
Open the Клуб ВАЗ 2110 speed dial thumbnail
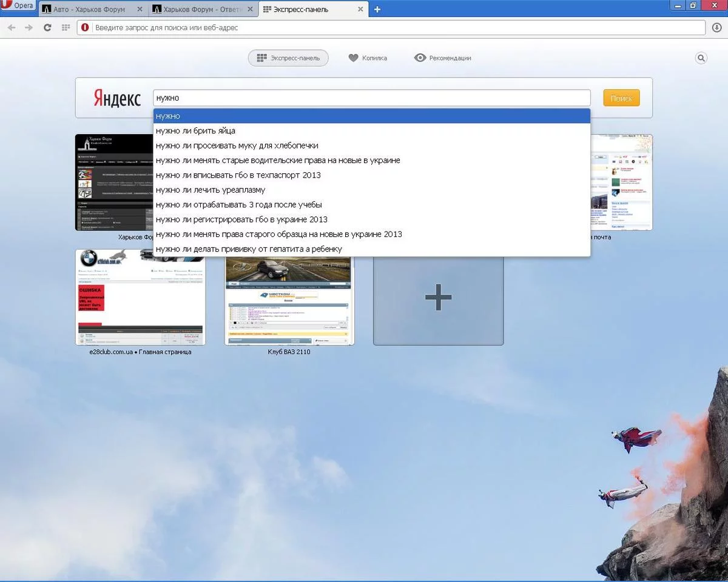[289, 300]
